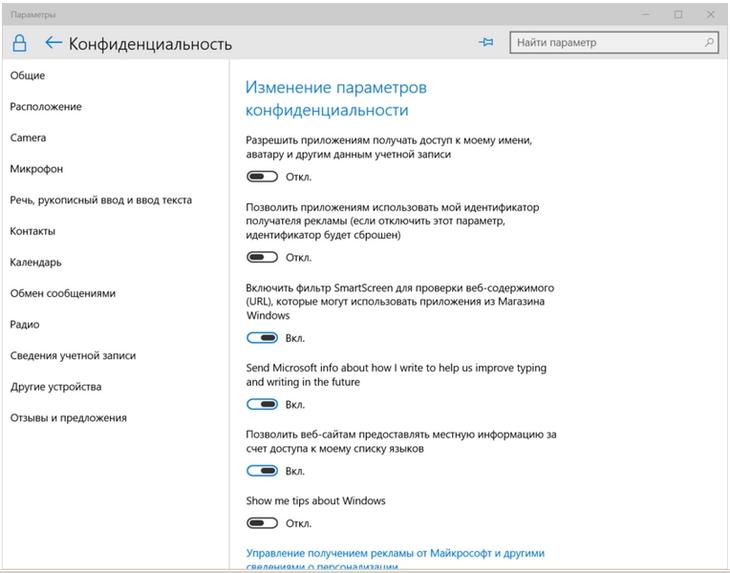Image resolution: width=730 pixels, height=573 pixels.
Task: Turn off Send Microsoft typing info switch
Action: click(262, 404)
